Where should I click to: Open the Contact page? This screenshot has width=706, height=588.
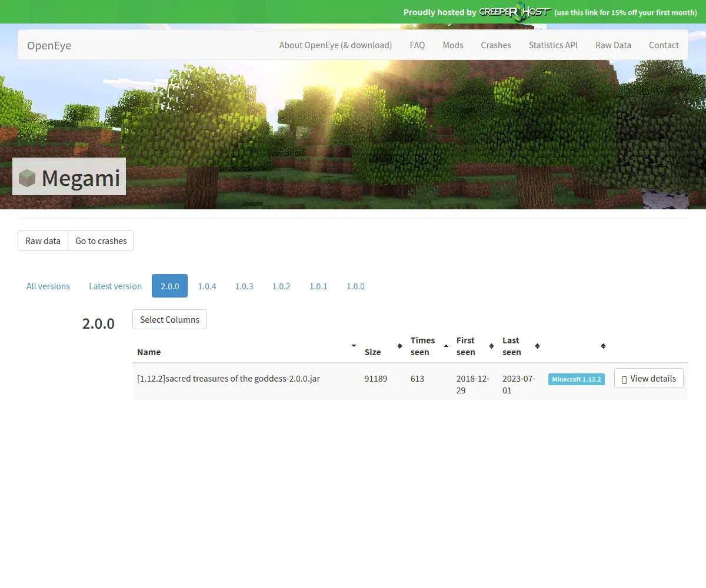click(x=664, y=45)
